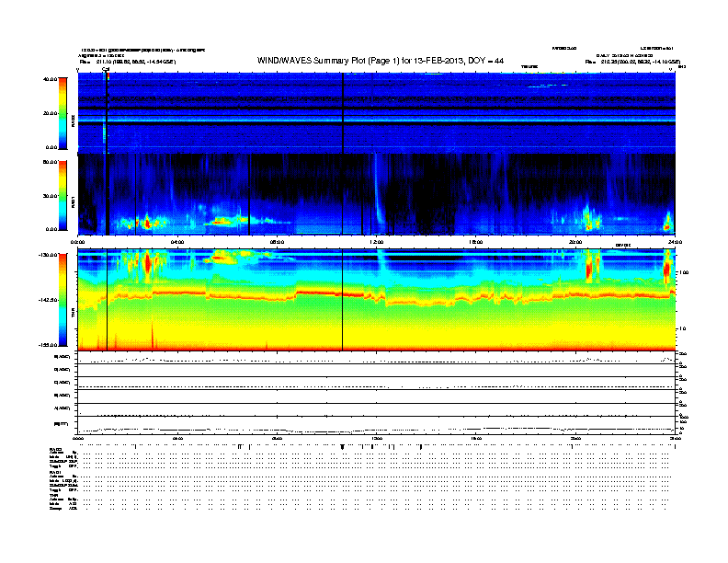Click the top-left position readout starting 211.10
Viewport: 728px width, 563px height.
coord(135,62)
